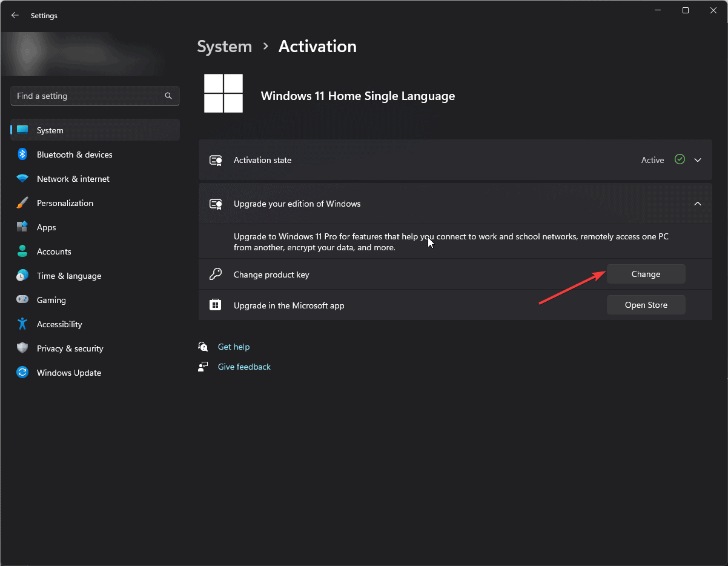Click the Store bag icon beside Upgrade in Microsoft app
Image resolution: width=728 pixels, height=566 pixels.
(216, 305)
